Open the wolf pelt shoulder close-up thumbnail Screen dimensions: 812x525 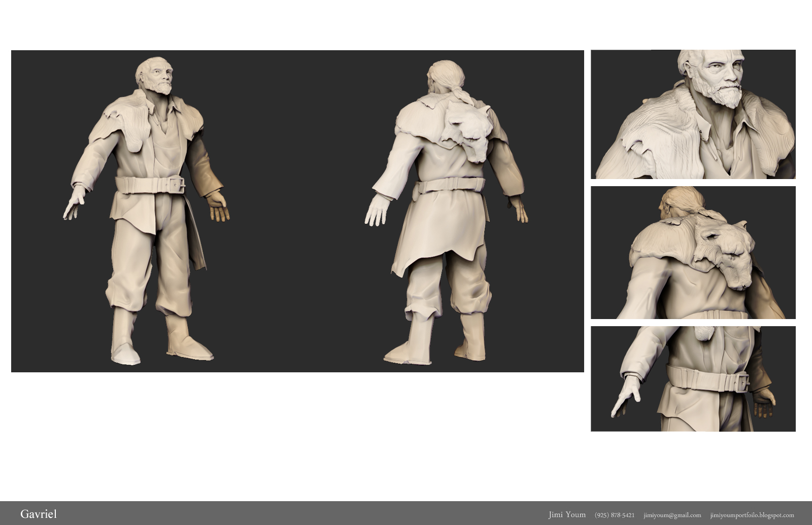click(x=693, y=253)
